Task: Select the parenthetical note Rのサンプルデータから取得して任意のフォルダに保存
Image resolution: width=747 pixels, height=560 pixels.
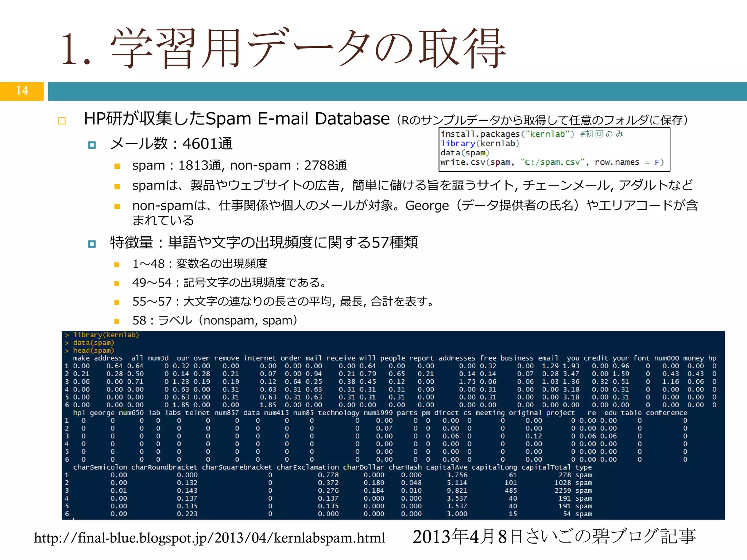Action: [542, 120]
